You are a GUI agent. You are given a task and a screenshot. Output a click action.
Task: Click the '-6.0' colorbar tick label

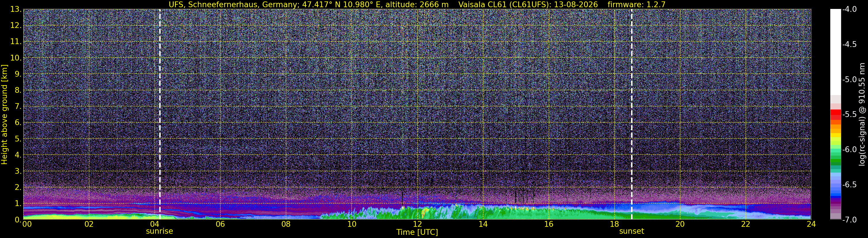point(850,149)
